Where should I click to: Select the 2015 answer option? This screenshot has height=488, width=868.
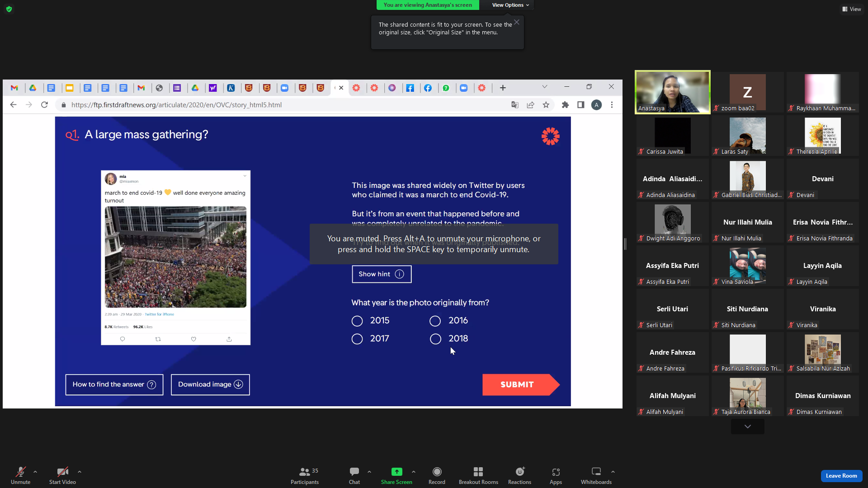pyautogui.click(x=357, y=321)
